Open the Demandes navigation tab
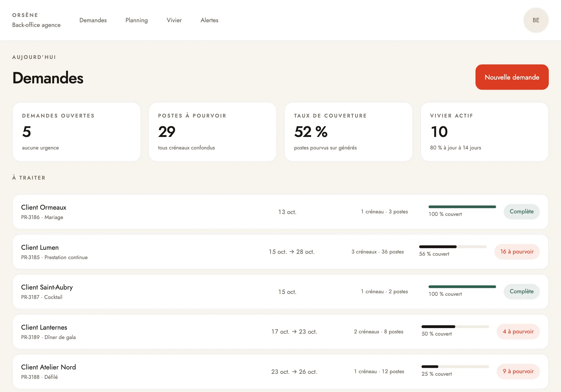The width and height of the screenshot is (561, 392). 93,20
